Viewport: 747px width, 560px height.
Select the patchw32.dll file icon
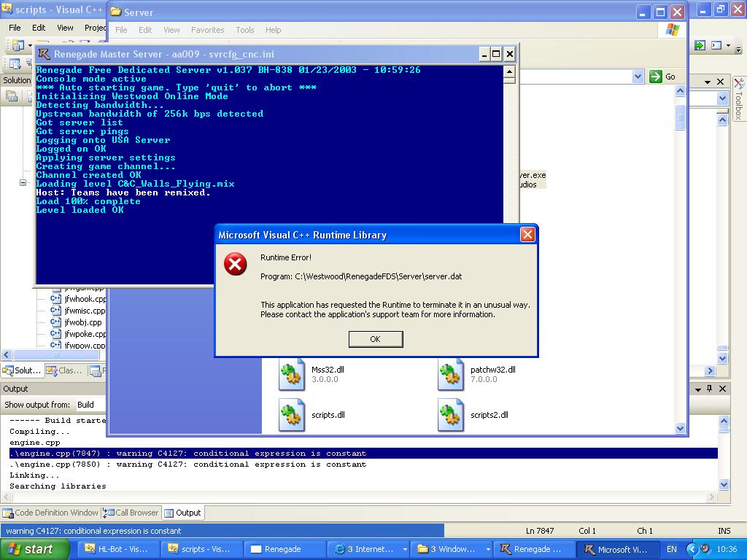tap(451, 374)
